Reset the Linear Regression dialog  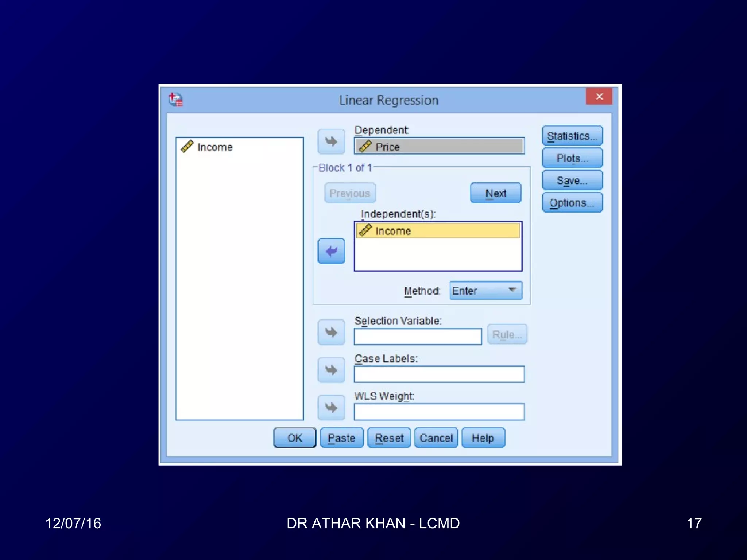tap(389, 438)
